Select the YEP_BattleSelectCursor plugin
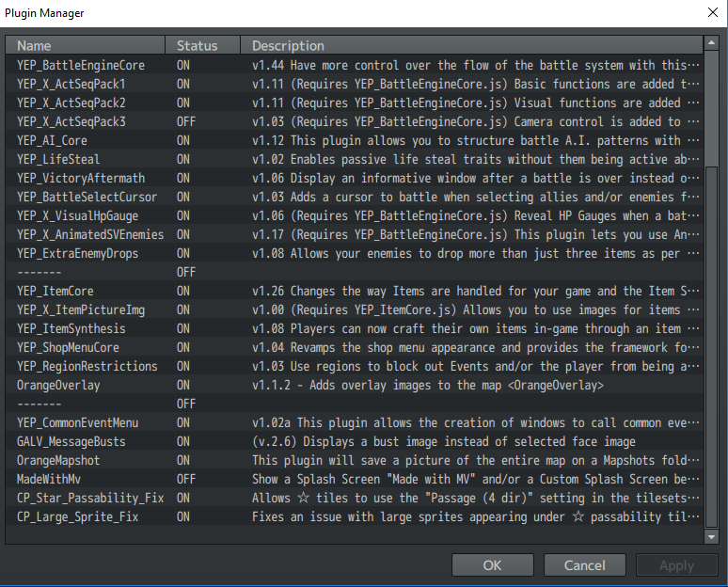The image size is (728, 587). click(355, 197)
